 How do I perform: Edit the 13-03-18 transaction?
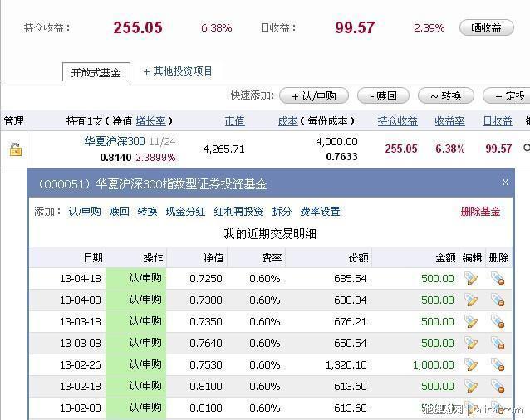[x=471, y=322]
